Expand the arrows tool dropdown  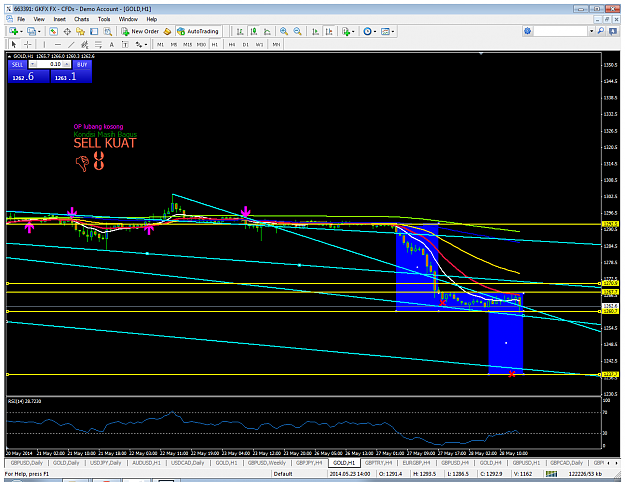(x=145, y=45)
